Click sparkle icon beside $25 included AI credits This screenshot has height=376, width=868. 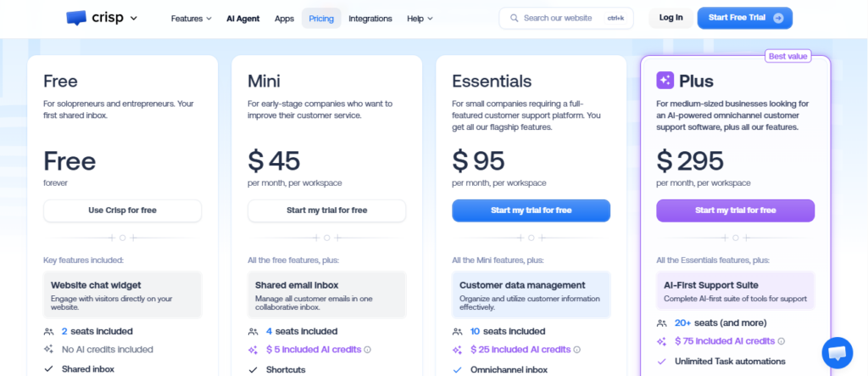(x=457, y=350)
